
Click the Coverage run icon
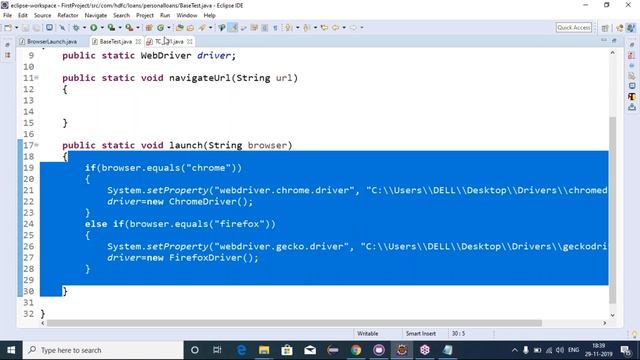111,28
